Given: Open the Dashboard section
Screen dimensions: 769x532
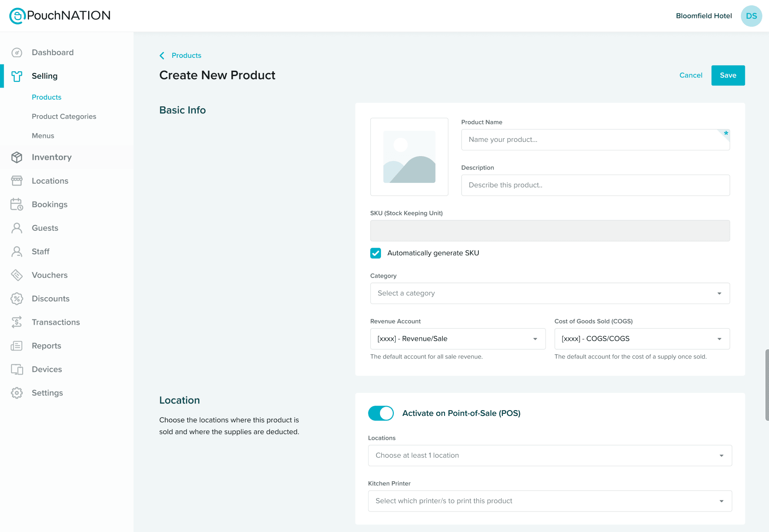Looking at the screenshot, I should click(52, 52).
